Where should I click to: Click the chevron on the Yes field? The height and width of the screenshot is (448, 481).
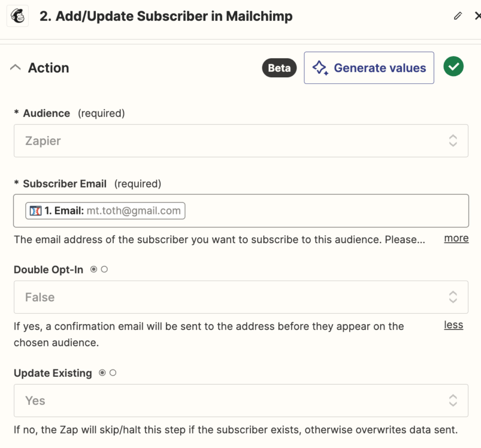click(x=453, y=400)
